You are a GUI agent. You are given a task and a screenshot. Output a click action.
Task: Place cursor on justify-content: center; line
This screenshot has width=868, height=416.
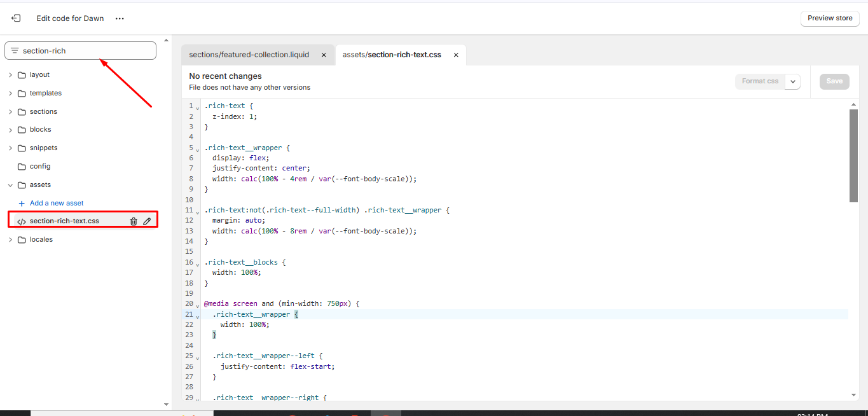[x=261, y=168]
